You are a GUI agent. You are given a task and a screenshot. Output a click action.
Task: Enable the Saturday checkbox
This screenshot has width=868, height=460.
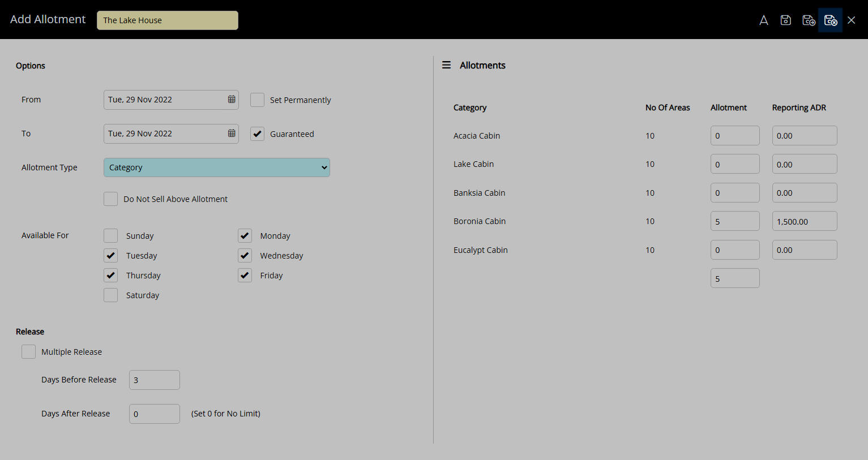111,295
